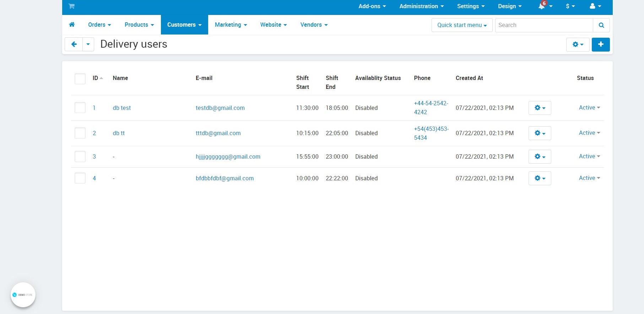Image resolution: width=644 pixels, height=314 pixels.
Task: Open the Quick start menu dropdown
Action: (x=462, y=25)
